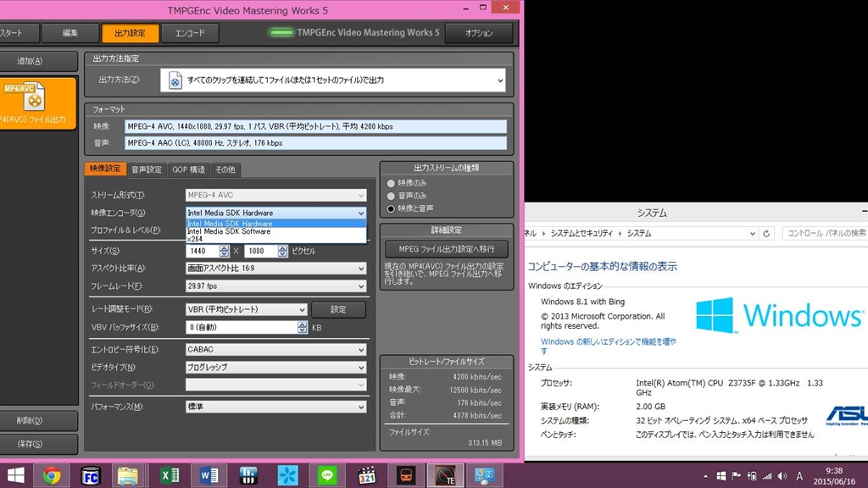This screenshot has height=488, width=868.
Task: Select the 映像のみ radio button
Action: click(391, 183)
